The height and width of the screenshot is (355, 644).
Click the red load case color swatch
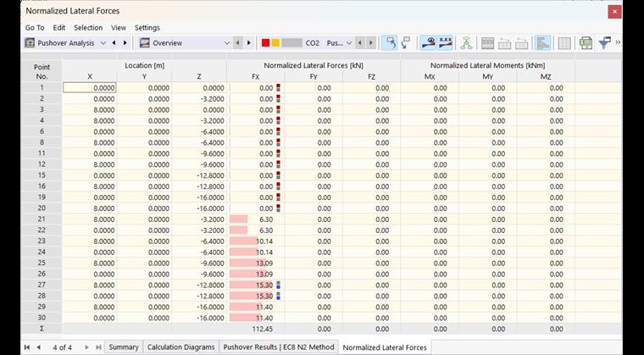pos(265,42)
